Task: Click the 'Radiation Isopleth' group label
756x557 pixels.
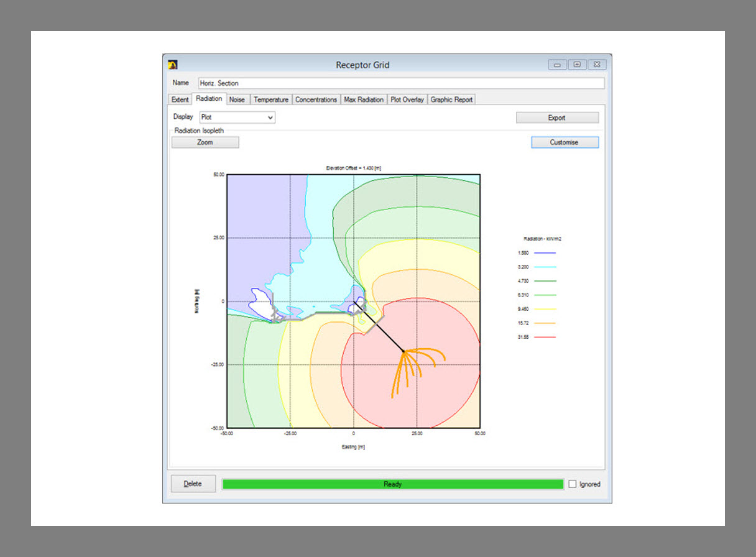Action: click(199, 131)
